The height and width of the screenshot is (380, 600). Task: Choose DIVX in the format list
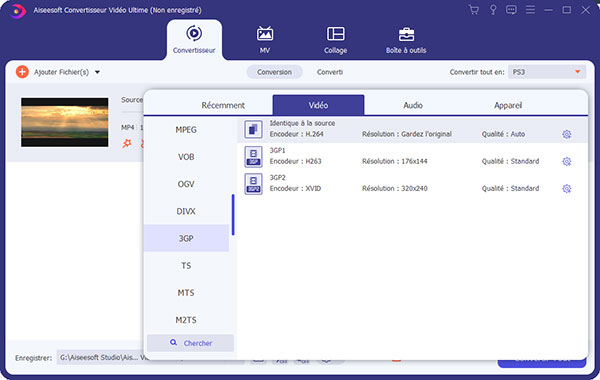[186, 211]
